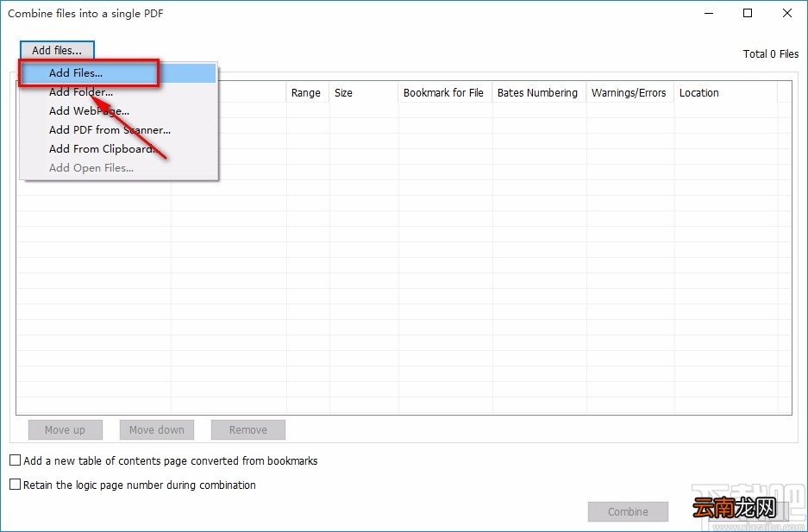The height and width of the screenshot is (532, 808).
Task: Click the Combine button
Action: [x=628, y=512]
